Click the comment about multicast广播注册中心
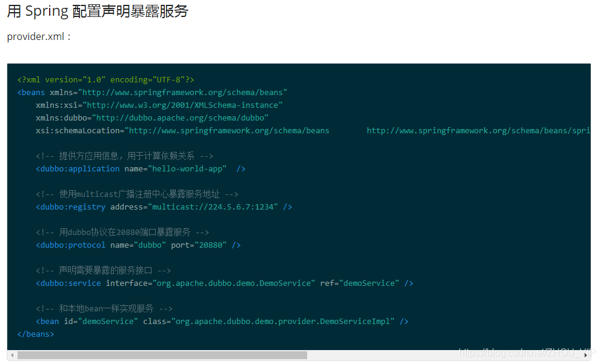The image size is (601, 364). click(x=137, y=194)
